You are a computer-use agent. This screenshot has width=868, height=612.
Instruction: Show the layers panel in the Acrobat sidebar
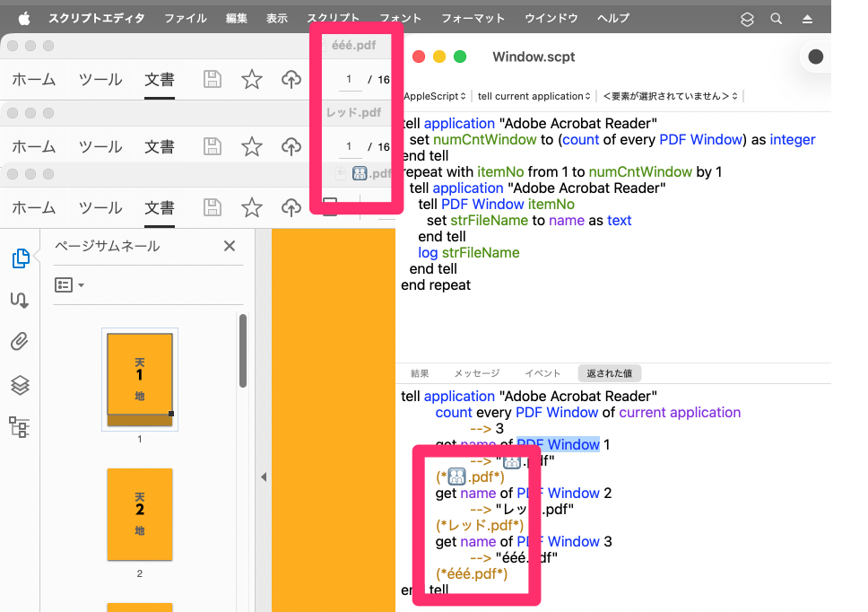(x=20, y=385)
